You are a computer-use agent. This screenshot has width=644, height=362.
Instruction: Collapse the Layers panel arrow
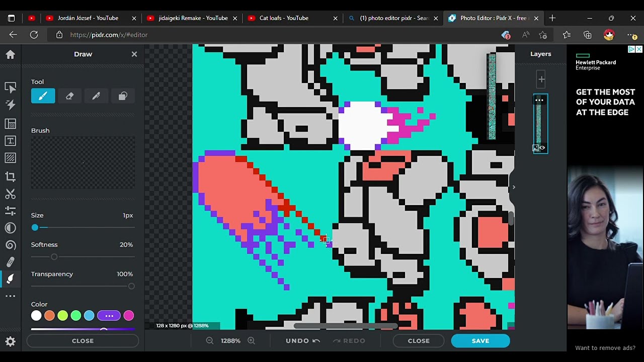coord(513,187)
